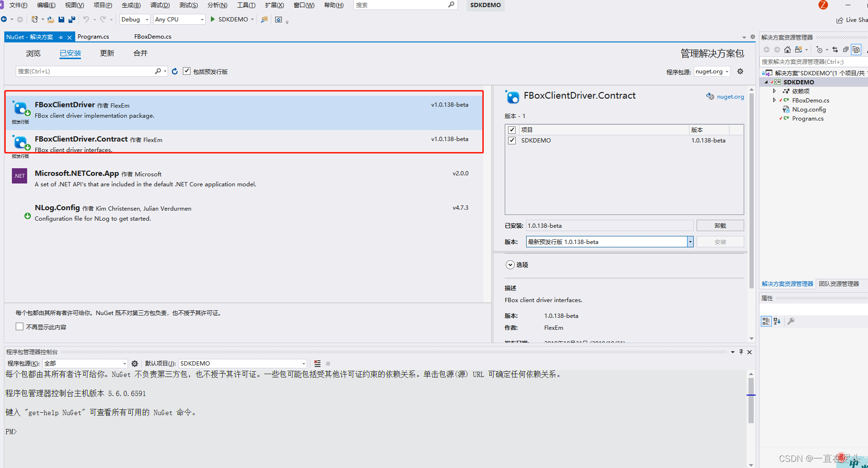Screen dimensions: 868x468
Task: Switch to the FBoxDemo.cs editor tab
Action: click(153, 37)
